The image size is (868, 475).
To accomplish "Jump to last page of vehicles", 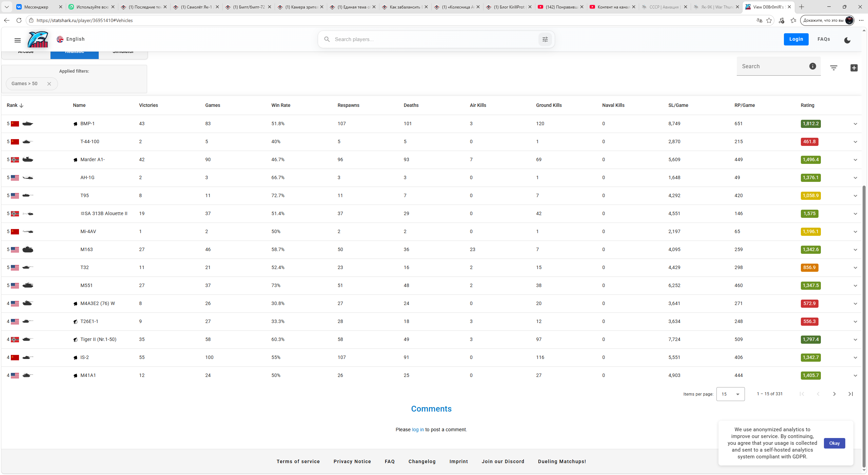I will click(x=850, y=394).
